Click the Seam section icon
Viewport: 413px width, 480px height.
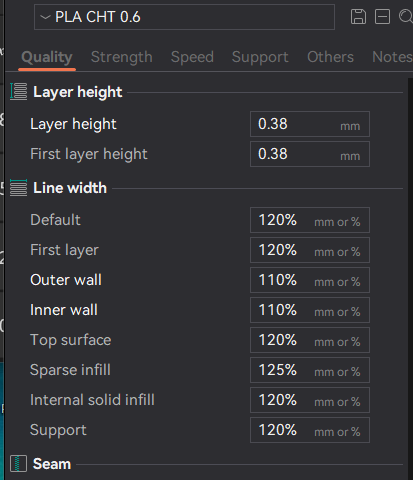click(18, 464)
